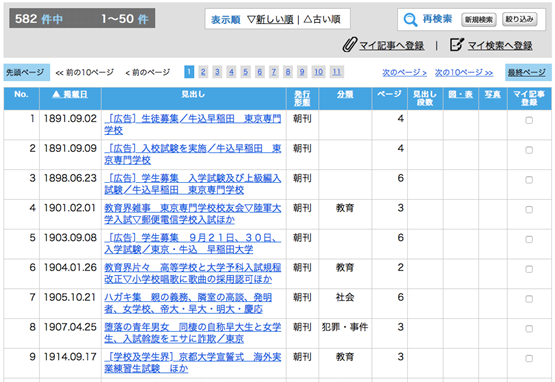Click the 新規検索 button
The image size is (555, 382).
point(479,19)
